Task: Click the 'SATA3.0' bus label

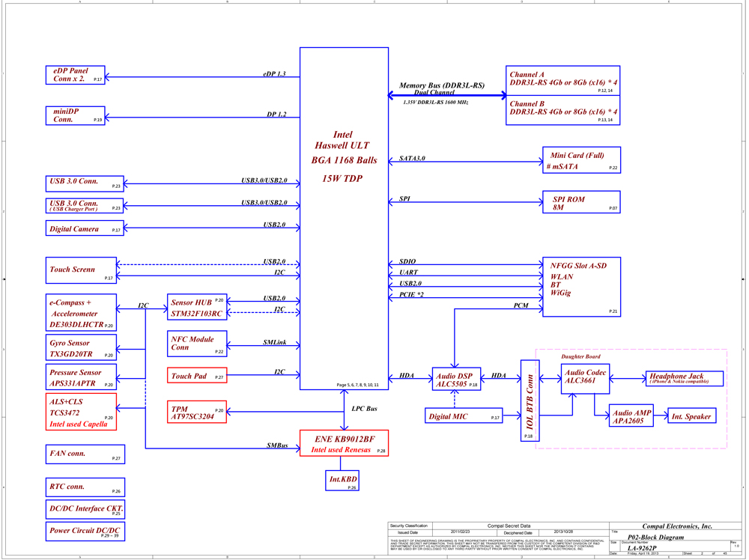Action: click(x=412, y=158)
